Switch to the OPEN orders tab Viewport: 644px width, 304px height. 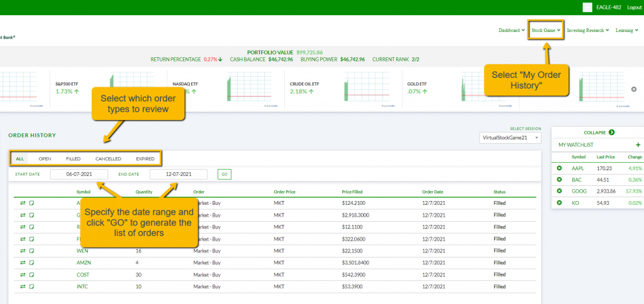coord(45,159)
